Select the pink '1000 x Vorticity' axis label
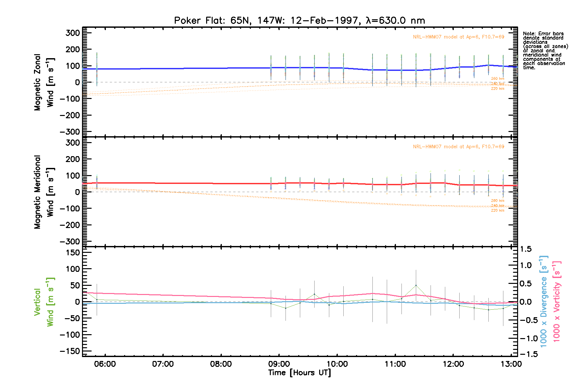Viewport: 588px width, 392px height. pyautogui.click(x=557, y=302)
